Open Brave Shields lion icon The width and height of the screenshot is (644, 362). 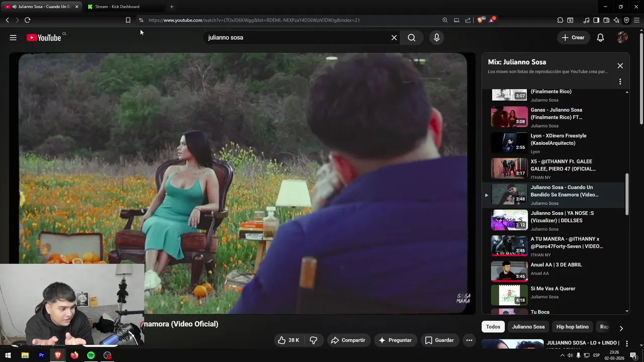(480, 20)
